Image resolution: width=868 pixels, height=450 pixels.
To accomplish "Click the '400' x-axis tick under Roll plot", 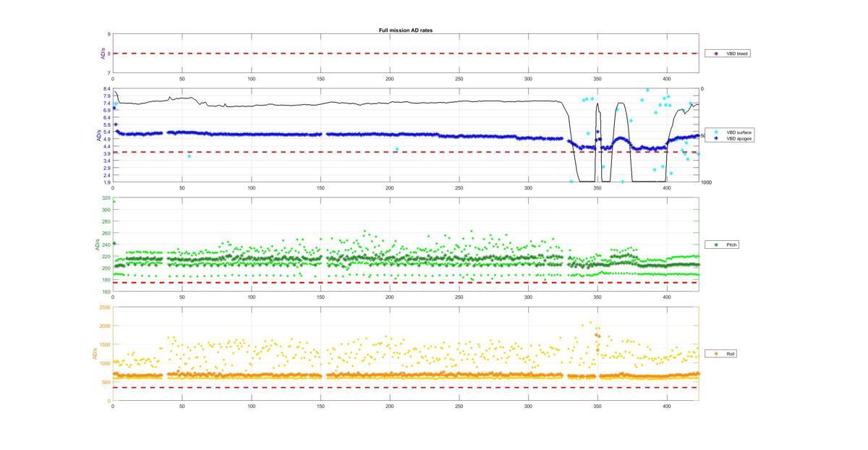I will (667, 406).
